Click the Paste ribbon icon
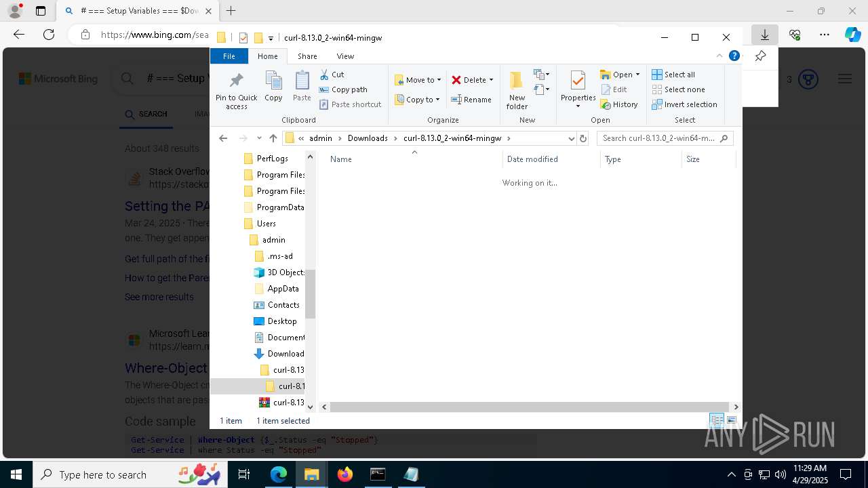This screenshot has width=868, height=488. coord(302,86)
